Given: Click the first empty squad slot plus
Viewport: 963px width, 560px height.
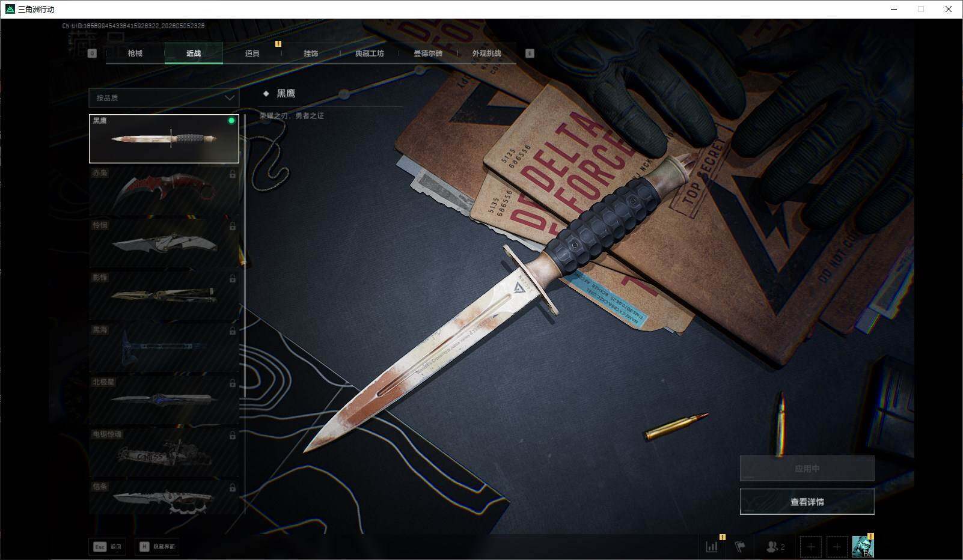Looking at the screenshot, I should (810, 547).
